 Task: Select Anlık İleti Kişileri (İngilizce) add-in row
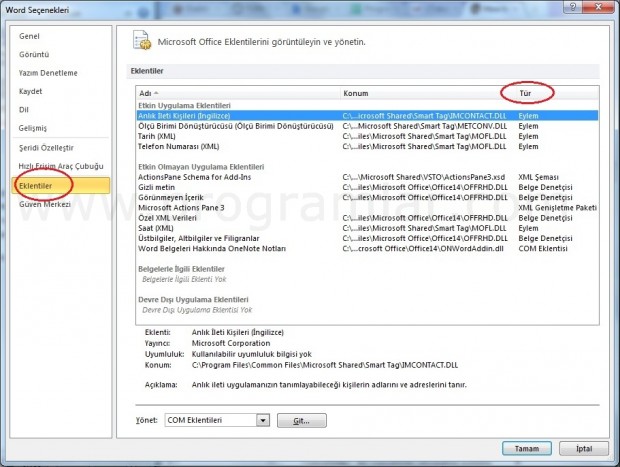point(367,116)
